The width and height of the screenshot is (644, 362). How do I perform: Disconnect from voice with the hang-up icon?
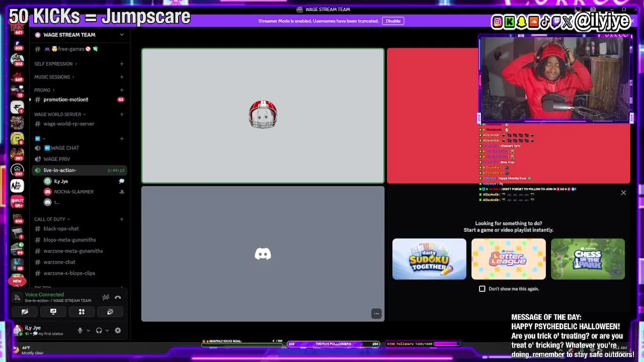click(x=118, y=297)
